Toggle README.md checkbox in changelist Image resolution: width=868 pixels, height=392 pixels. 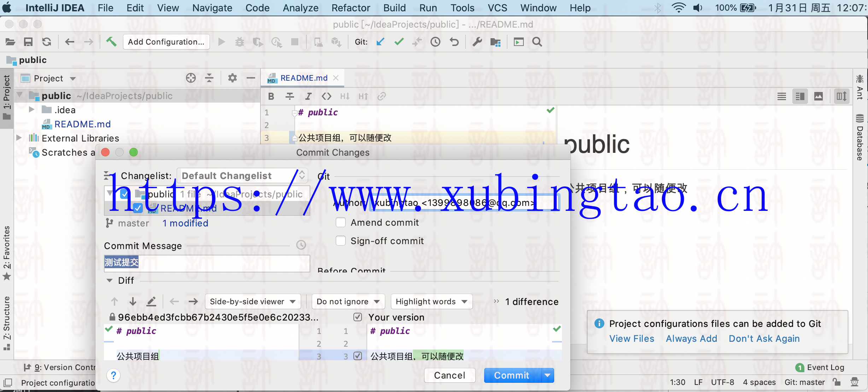pyautogui.click(x=138, y=208)
